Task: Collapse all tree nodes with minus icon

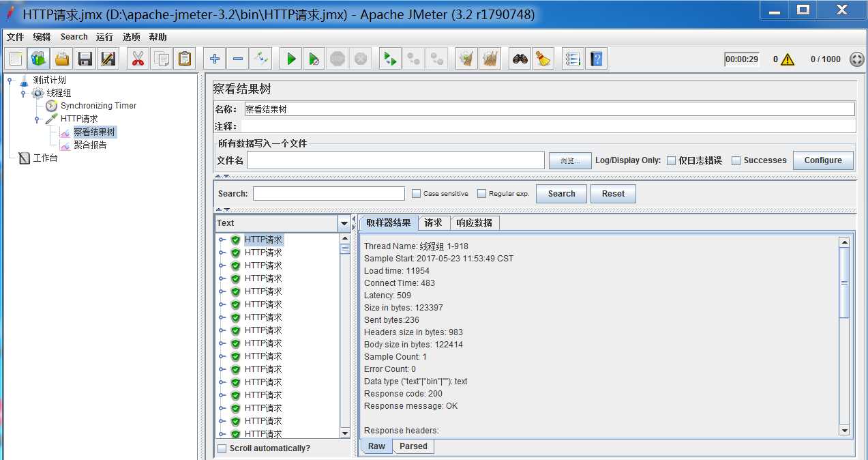Action: point(237,59)
